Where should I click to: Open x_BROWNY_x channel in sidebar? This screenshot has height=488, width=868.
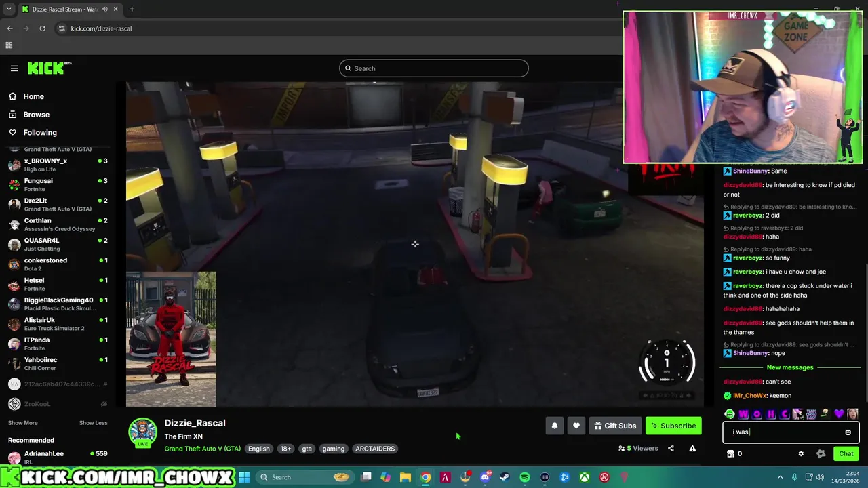tap(58, 165)
